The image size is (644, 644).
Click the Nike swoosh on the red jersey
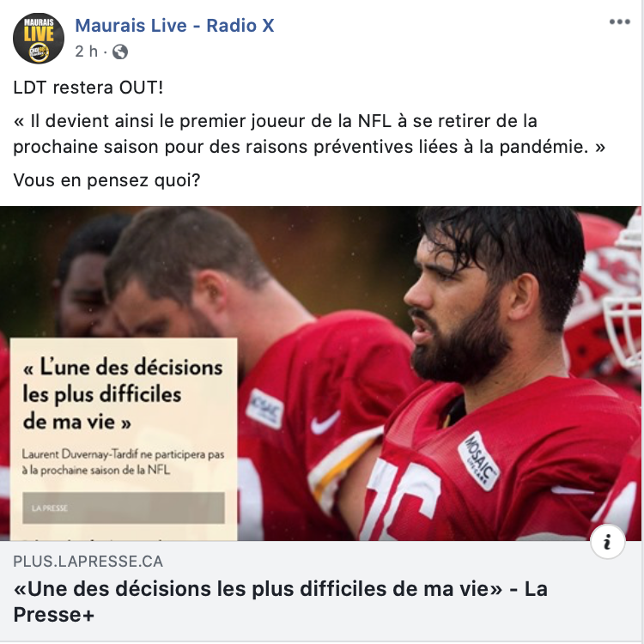tap(325, 423)
